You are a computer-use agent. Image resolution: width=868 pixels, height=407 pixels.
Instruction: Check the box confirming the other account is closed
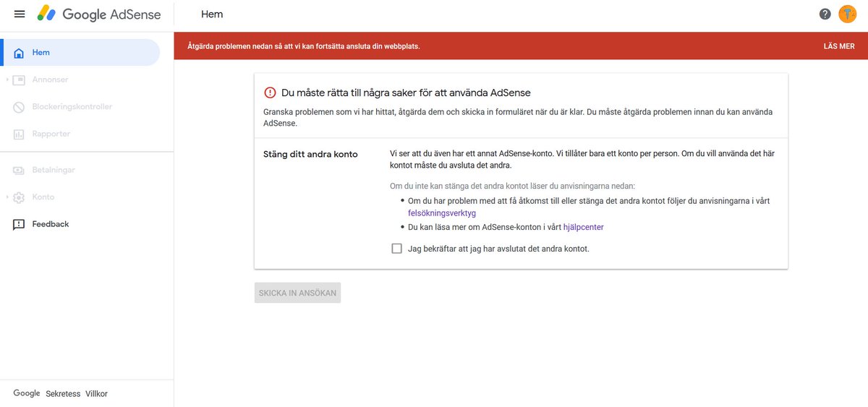[396, 249]
